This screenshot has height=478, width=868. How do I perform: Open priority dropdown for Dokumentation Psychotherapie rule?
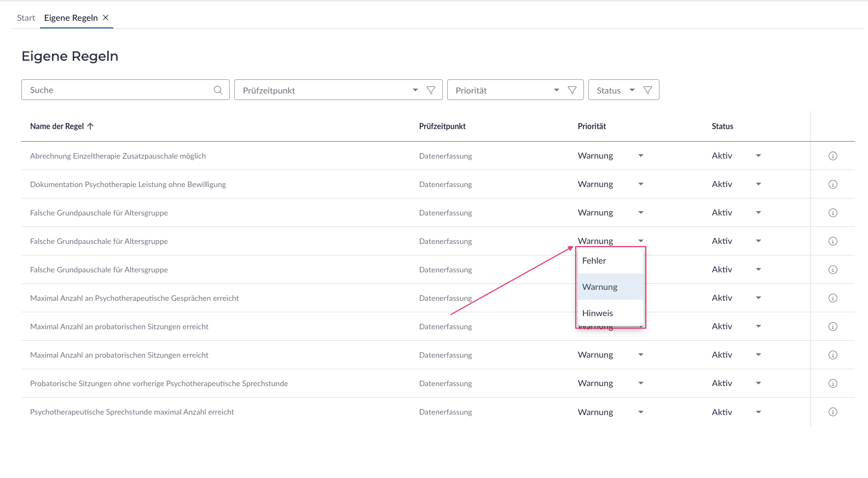click(x=640, y=184)
